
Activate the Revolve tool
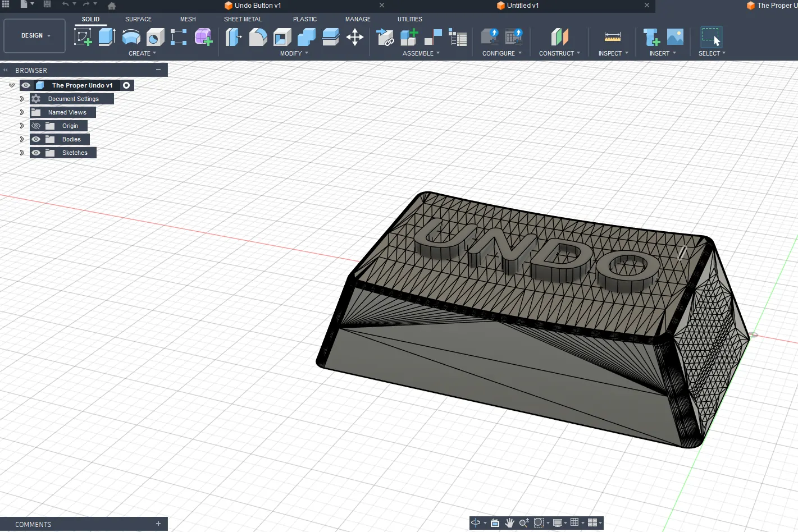pyautogui.click(x=131, y=37)
